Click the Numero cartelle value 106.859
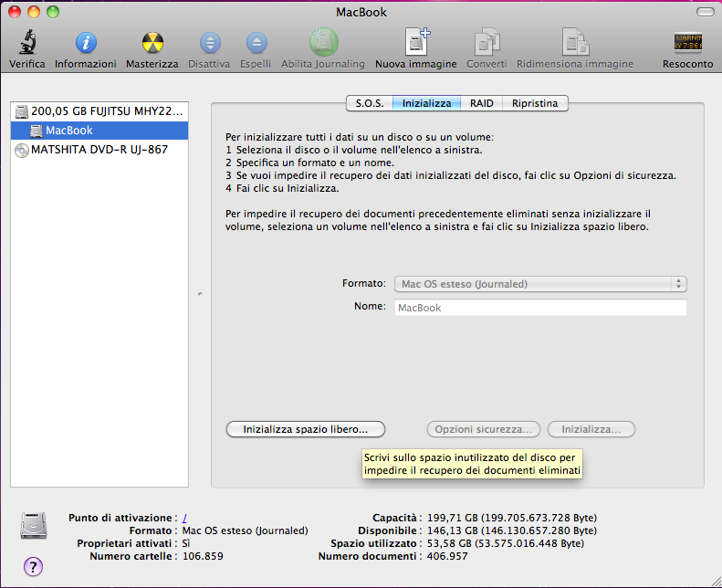722x588 pixels. tap(203, 556)
